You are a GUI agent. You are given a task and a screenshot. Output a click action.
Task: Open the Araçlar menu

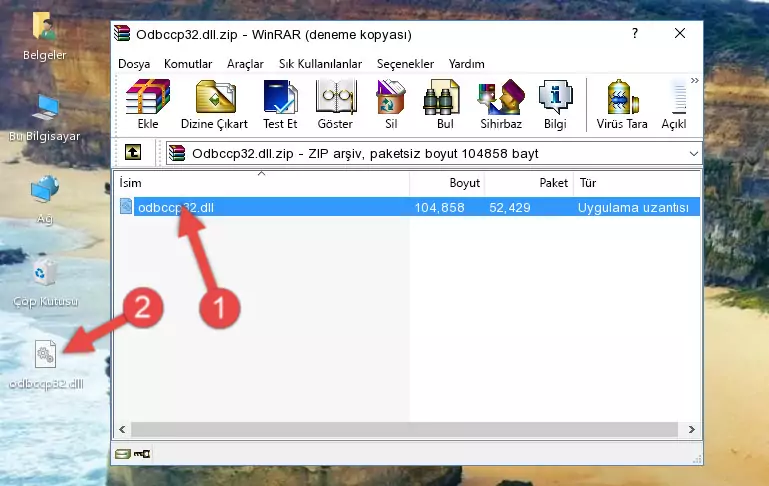click(x=245, y=64)
